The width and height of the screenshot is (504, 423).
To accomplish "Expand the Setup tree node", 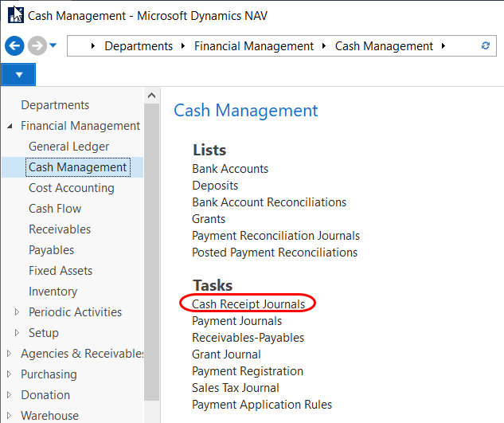I will (18, 333).
